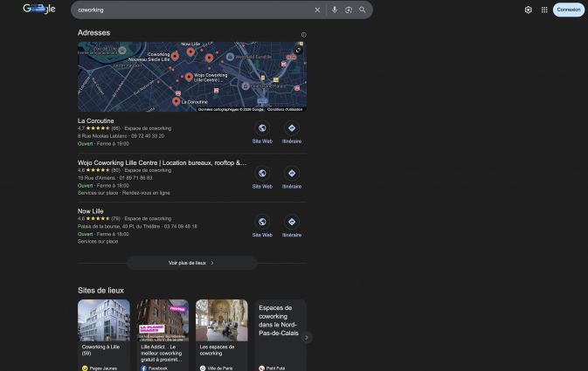Click Conditions d'utilisation on map
Image resolution: width=588 pixels, height=371 pixels.
(285, 109)
